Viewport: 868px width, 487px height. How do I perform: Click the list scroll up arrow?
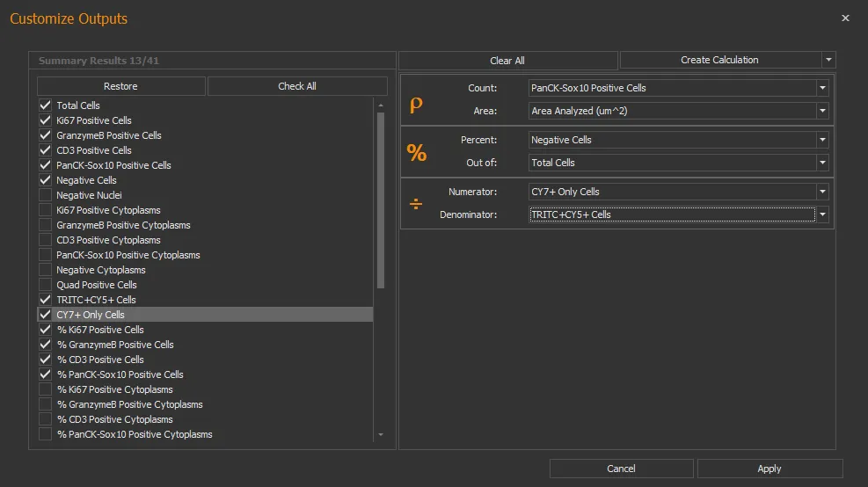pos(381,105)
